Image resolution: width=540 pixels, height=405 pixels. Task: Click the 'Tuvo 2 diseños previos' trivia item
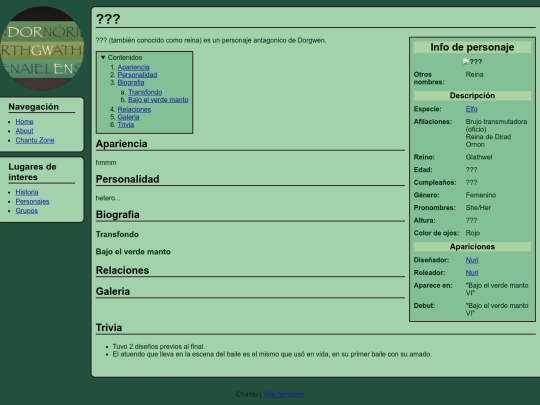coord(159,346)
